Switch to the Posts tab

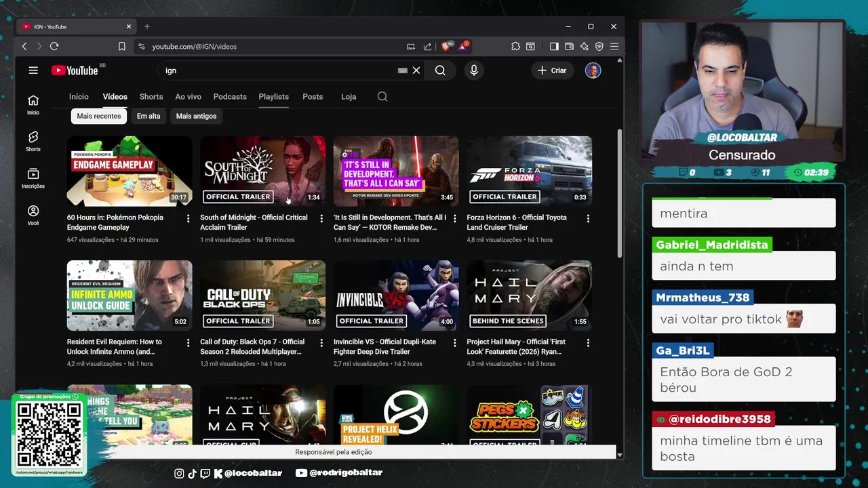tap(313, 96)
